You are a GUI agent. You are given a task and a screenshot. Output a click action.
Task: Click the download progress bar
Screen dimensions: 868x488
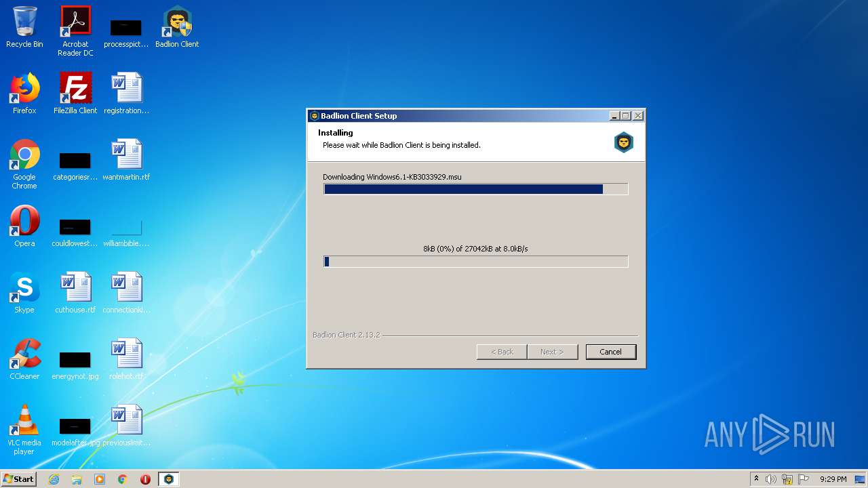tap(476, 262)
